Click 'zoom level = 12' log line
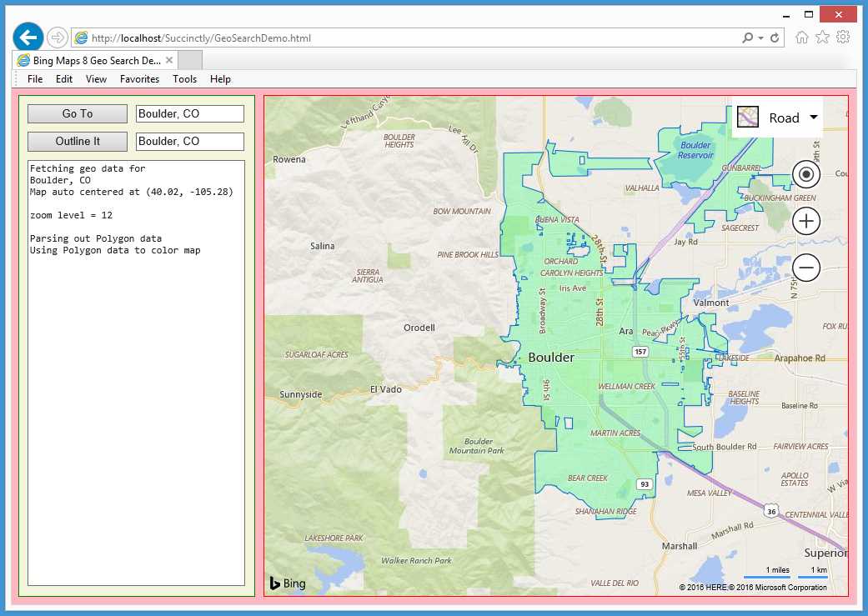The image size is (868, 616). (72, 215)
